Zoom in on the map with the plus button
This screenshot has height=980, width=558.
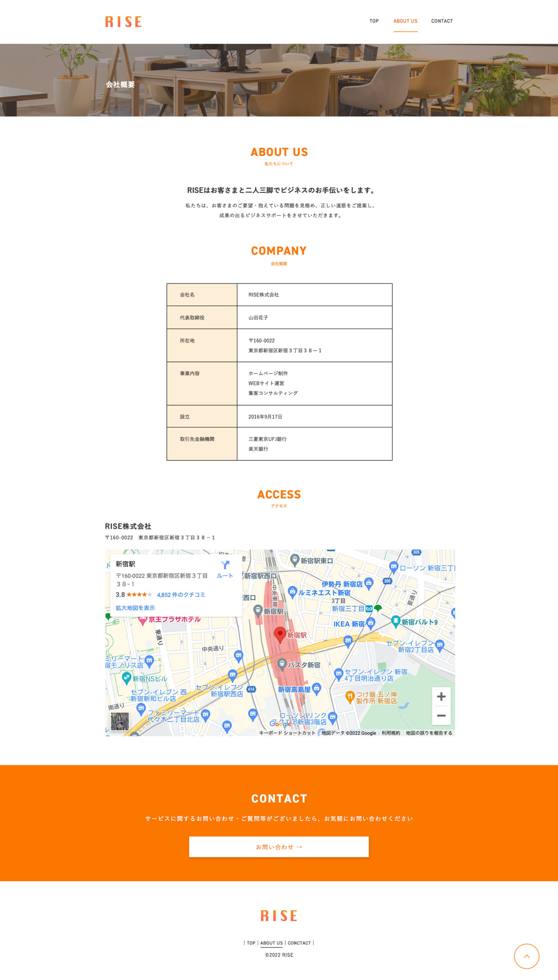(x=441, y=696)
